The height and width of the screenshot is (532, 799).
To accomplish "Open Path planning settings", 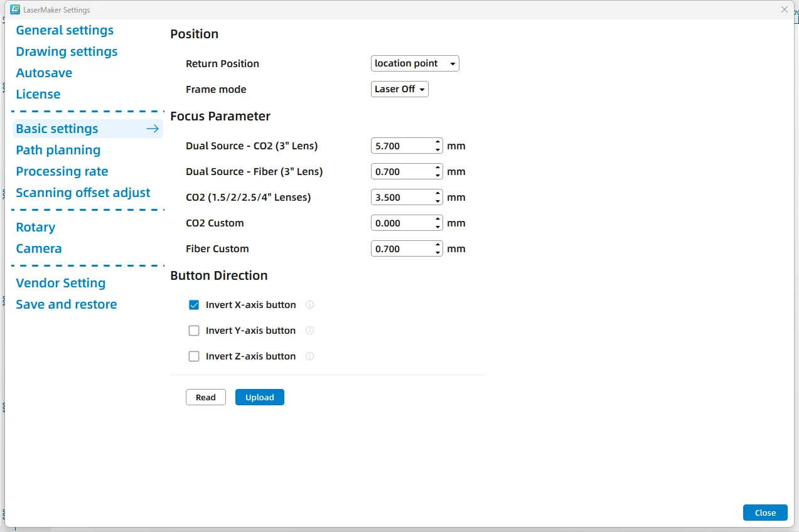I will point(58,150).
